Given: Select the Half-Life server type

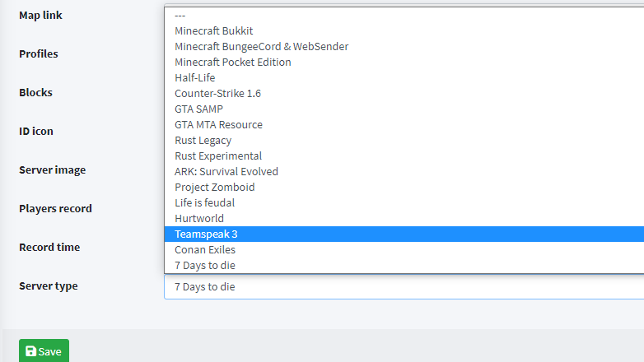Looking at the screenshot, I should [x=195, y=77].
